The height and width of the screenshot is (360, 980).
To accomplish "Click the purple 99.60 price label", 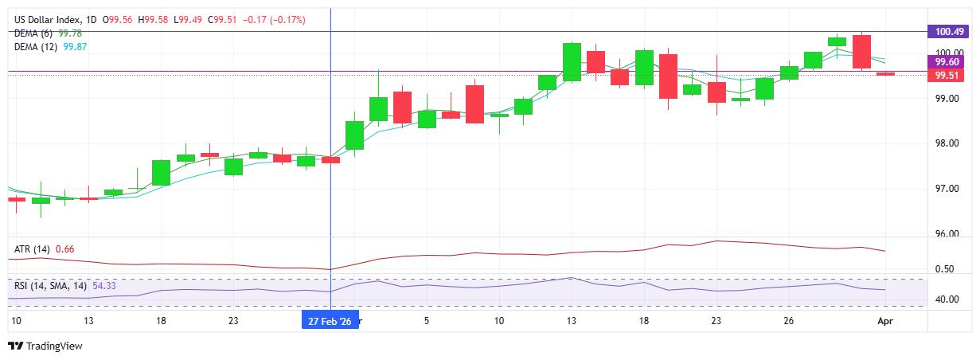I will click(947, 61).
